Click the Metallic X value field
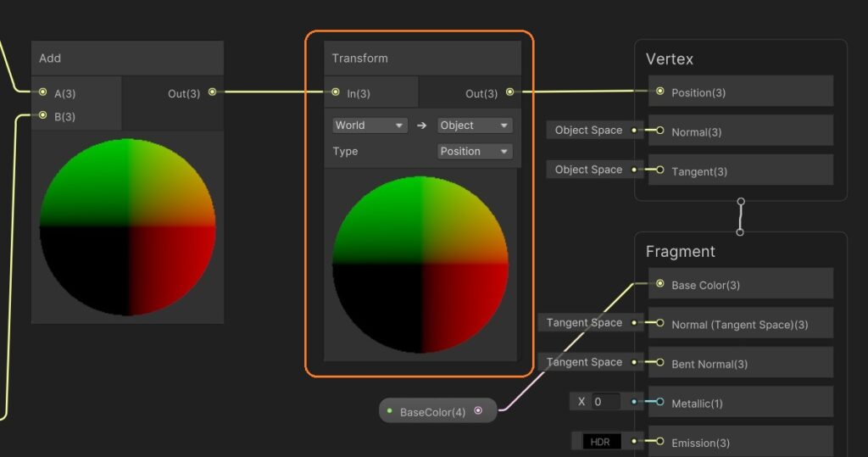This screenshot has width=868, height=457. pos(605,402)
